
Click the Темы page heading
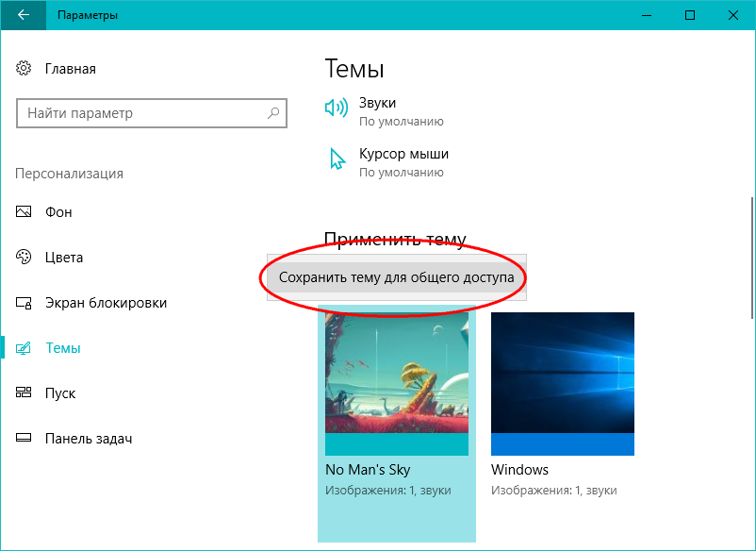click(354, 69)
